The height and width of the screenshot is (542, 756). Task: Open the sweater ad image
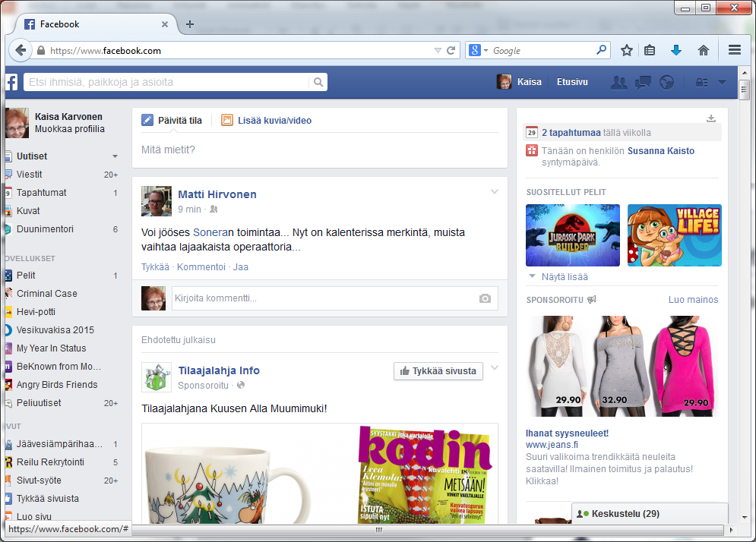(623, 366)
